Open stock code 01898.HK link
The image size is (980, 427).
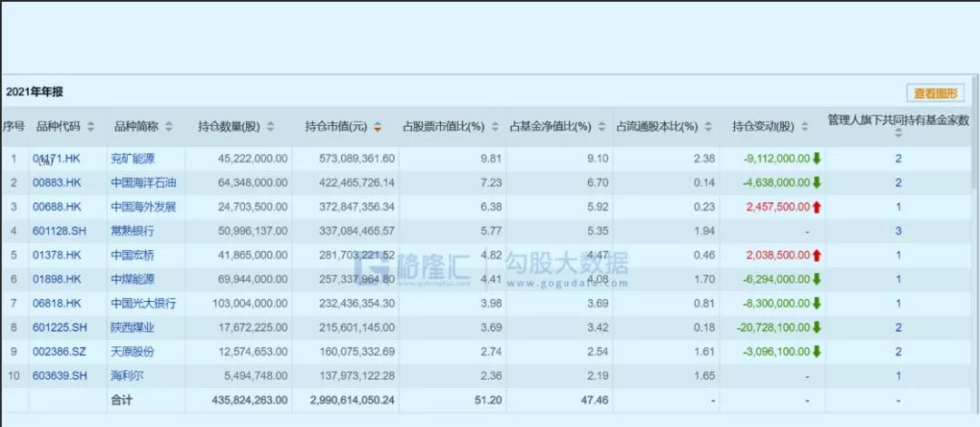click(57, 279)
